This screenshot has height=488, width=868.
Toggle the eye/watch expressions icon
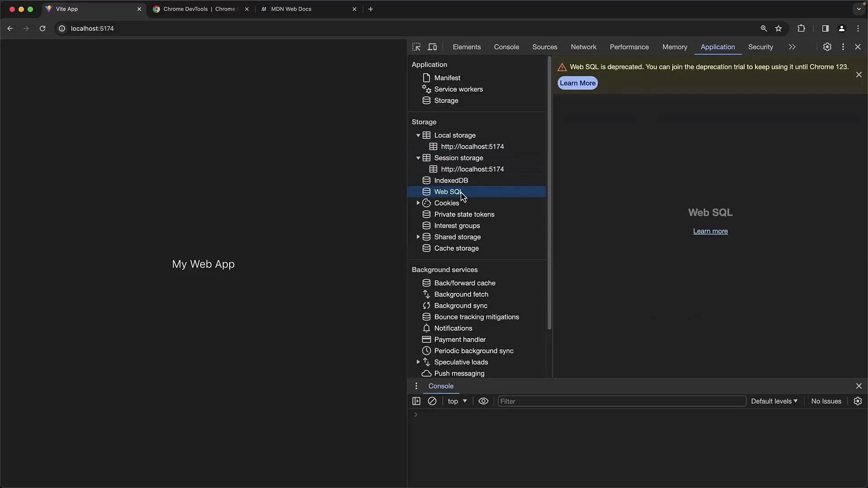coord(483,401)
